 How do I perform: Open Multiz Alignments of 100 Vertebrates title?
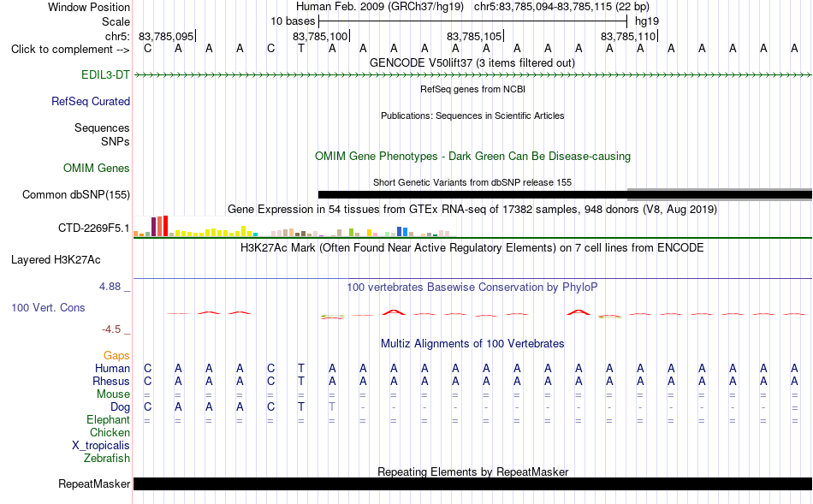coord(472,343)
